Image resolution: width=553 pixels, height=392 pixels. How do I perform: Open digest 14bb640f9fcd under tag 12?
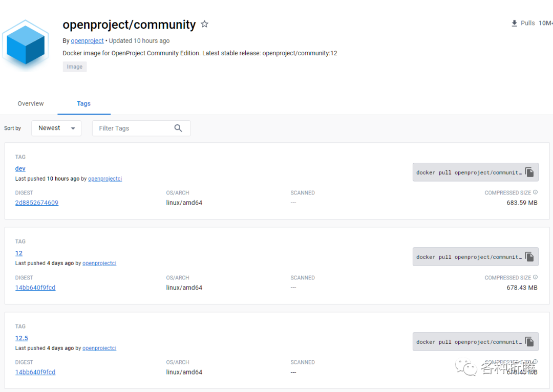tap(35, 288)
